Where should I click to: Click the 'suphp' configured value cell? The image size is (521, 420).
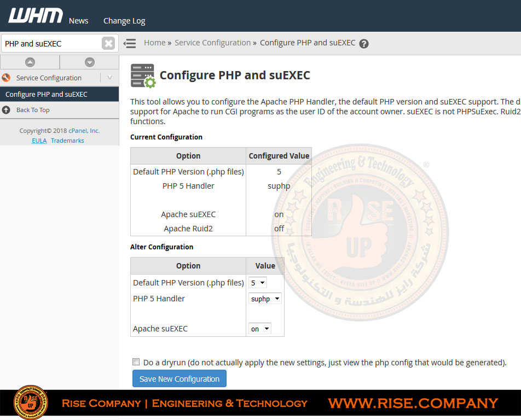[279, 186]
